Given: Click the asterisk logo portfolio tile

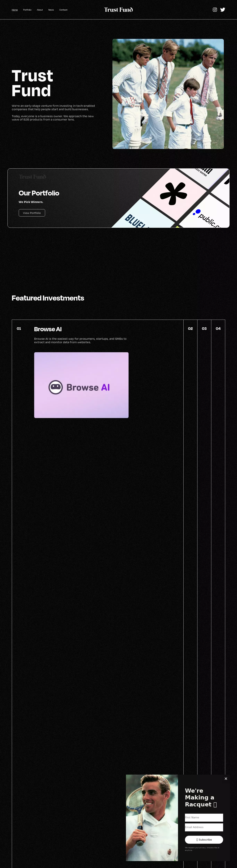Looking at the screenshot, I should pyautogui.click(x=173, y=194).
